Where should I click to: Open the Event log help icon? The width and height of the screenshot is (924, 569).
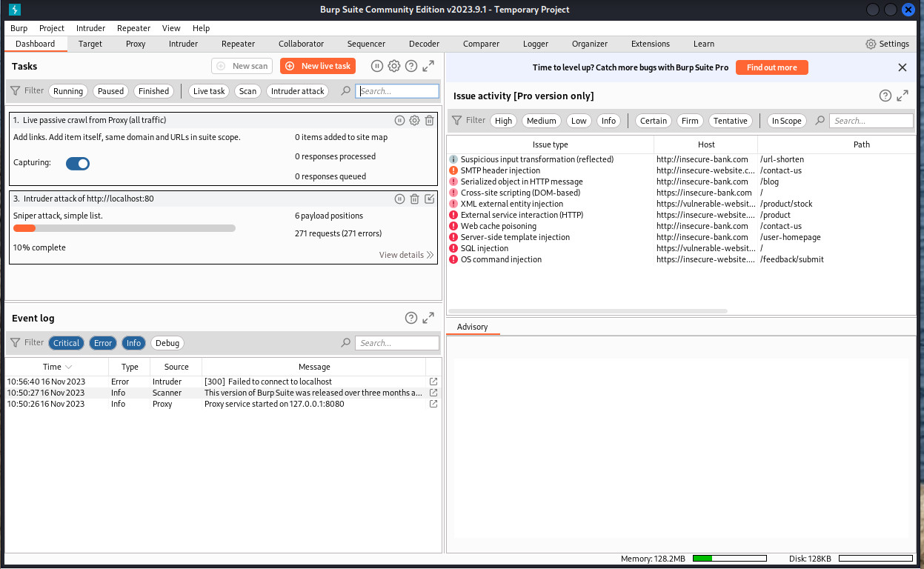point(411,318)
